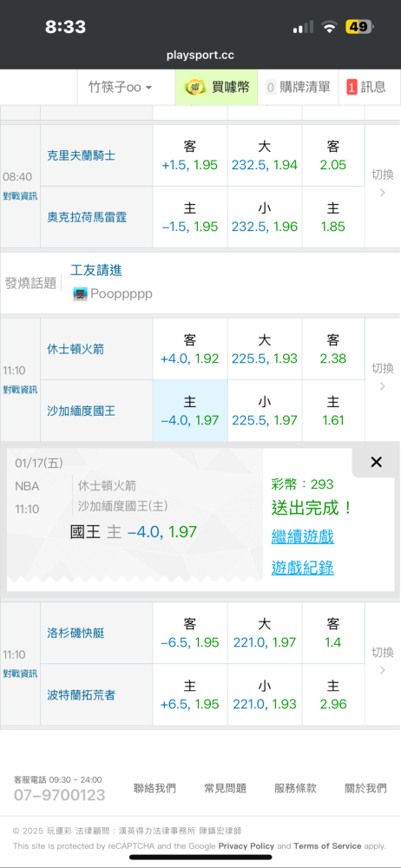
Task: Open Poopppp user avatar thumbnail
Action: coord(81,294)
